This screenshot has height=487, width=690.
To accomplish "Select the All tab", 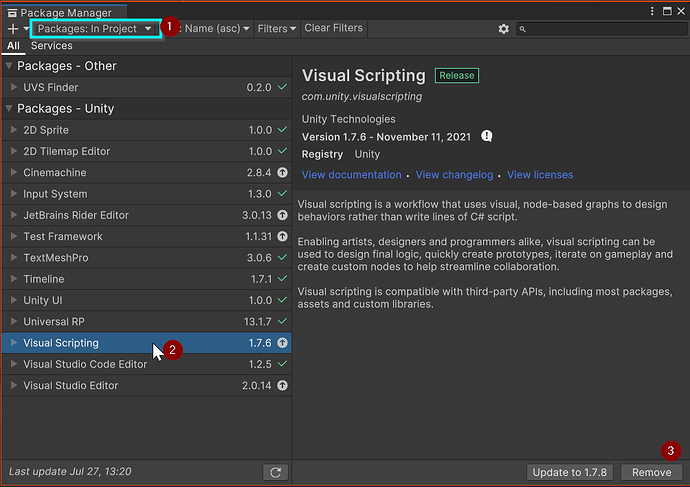I will pos(13,46).
